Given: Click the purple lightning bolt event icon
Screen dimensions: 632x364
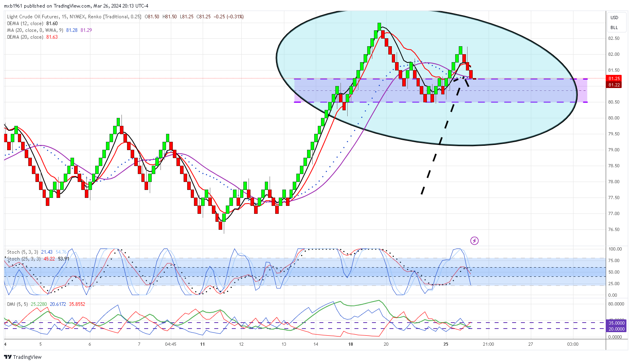Looking at the screenshot, I should [x=474, y=241].
